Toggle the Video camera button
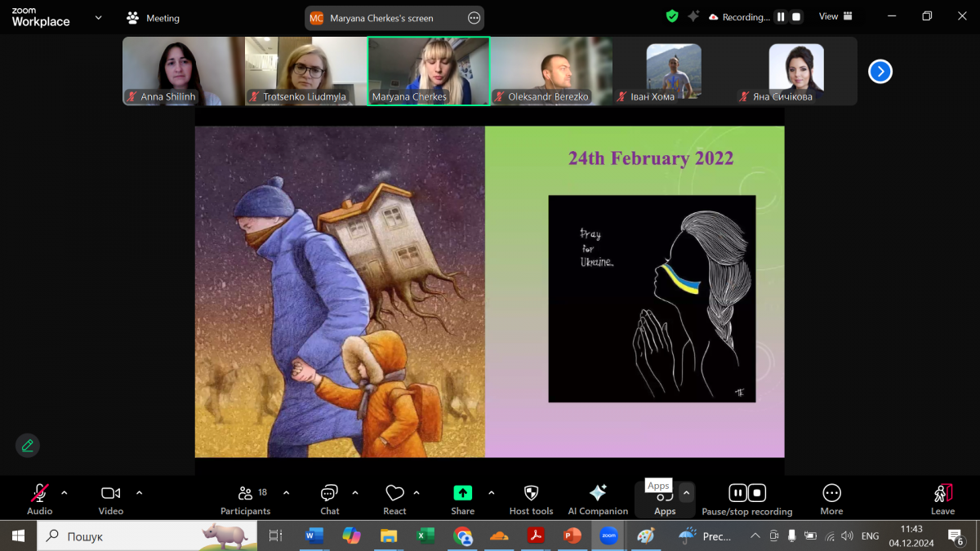 110,494
